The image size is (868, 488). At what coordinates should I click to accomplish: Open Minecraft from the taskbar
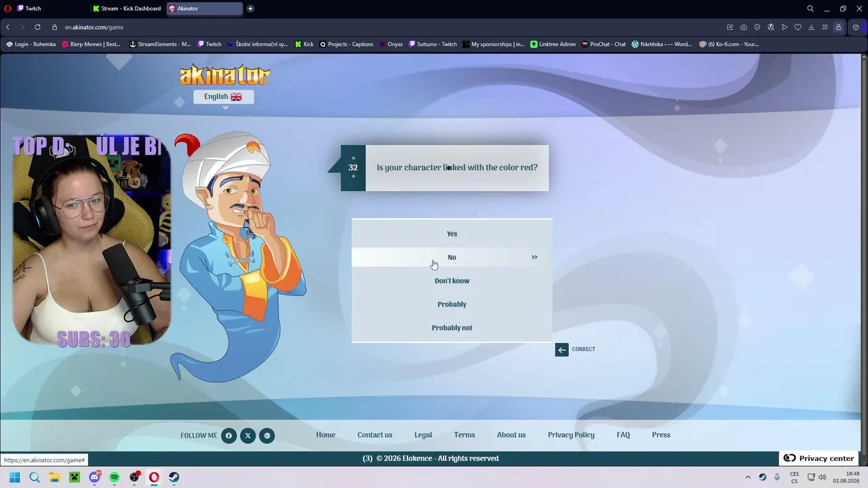click(x=75, y=477)
